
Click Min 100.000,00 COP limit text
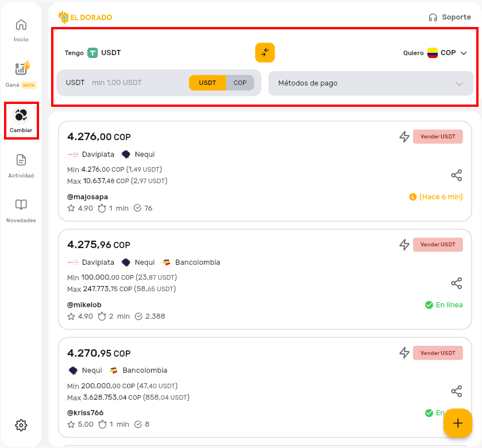click(122, 277)
